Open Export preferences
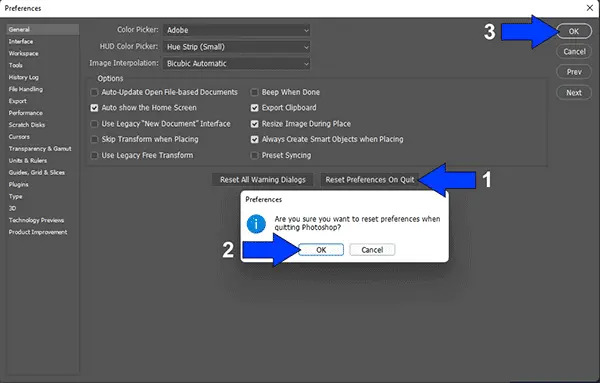This screenshot has height=383, width=600. pyautogui.click(x=18, y=101)
